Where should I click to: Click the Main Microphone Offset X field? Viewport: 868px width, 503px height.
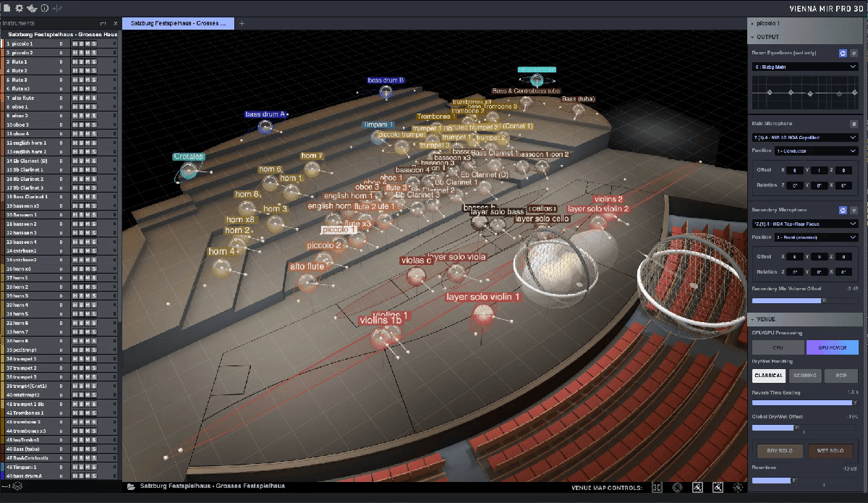point(793,169)
